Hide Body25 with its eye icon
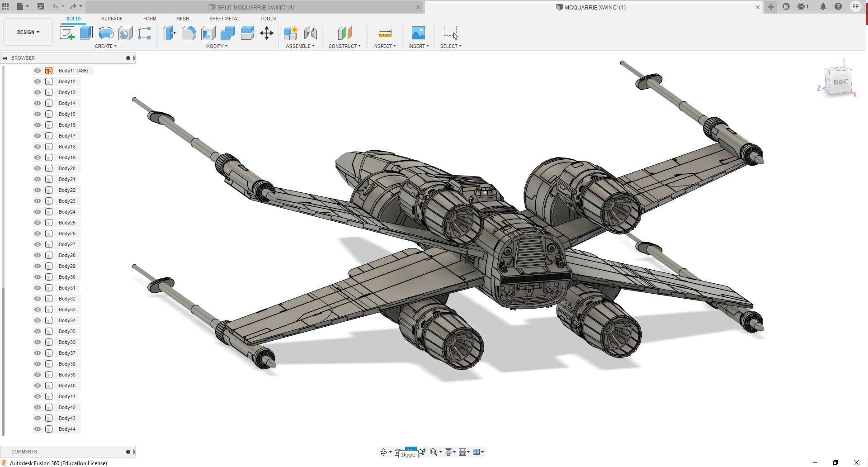The image size is (868, 467). click(x=38, y=223)
